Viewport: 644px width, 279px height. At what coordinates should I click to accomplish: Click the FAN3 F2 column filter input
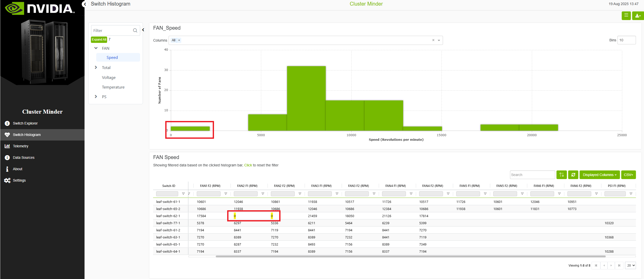pyautogui.click(x=357, y=194)
